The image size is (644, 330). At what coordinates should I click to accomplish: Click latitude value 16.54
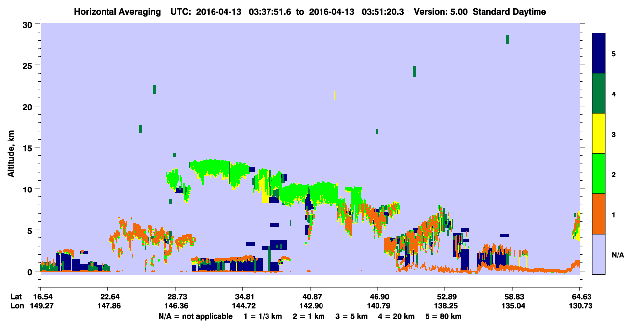[x=43, y=297]
